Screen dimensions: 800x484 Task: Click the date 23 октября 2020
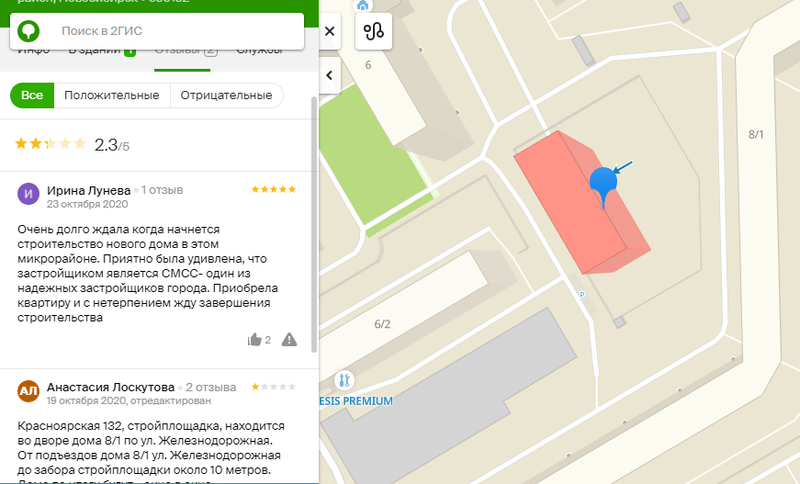[87, 204]
